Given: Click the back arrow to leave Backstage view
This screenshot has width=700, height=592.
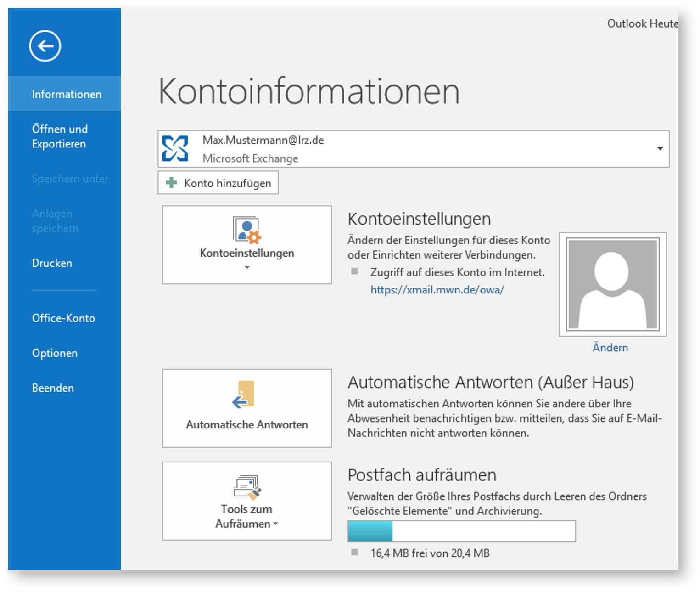Looking at the screenshot, I should pyautogui.click(x=45, y=45).
